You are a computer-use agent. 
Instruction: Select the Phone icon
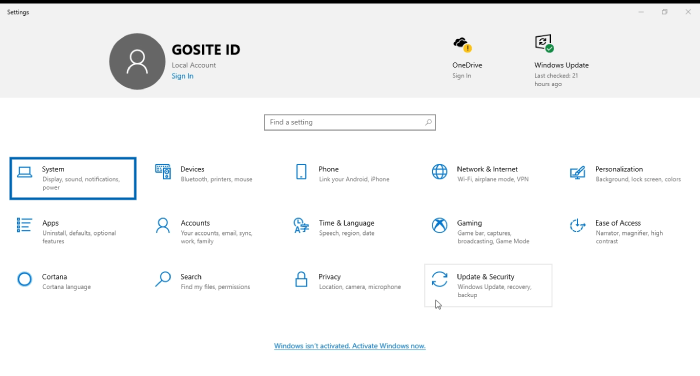click(301, 171)
